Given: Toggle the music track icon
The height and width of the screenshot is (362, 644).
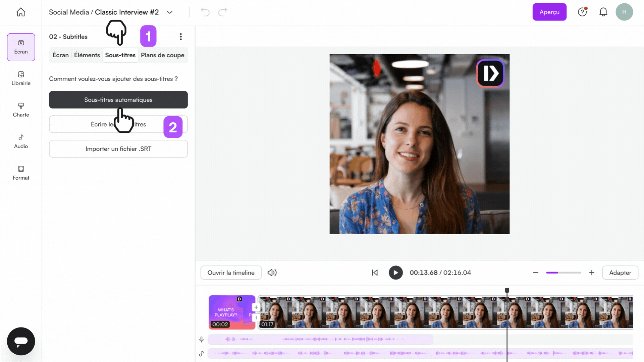Looking at the screenshot, I should pos(201,354).
